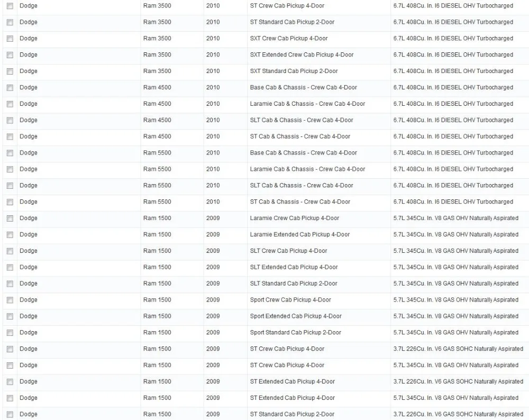529x420 pixels.
Task: Click the SLT Extended Cab Pickup 4-Door cell
Action: (x=294, y=267)
